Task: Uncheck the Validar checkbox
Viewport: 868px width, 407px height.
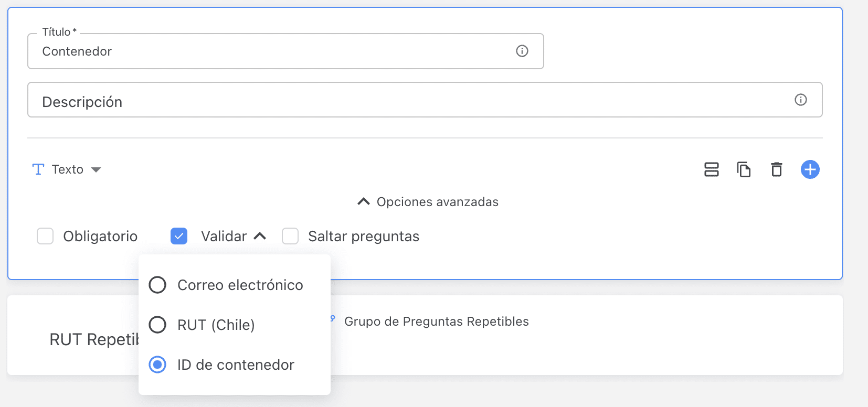Action: 179,236
